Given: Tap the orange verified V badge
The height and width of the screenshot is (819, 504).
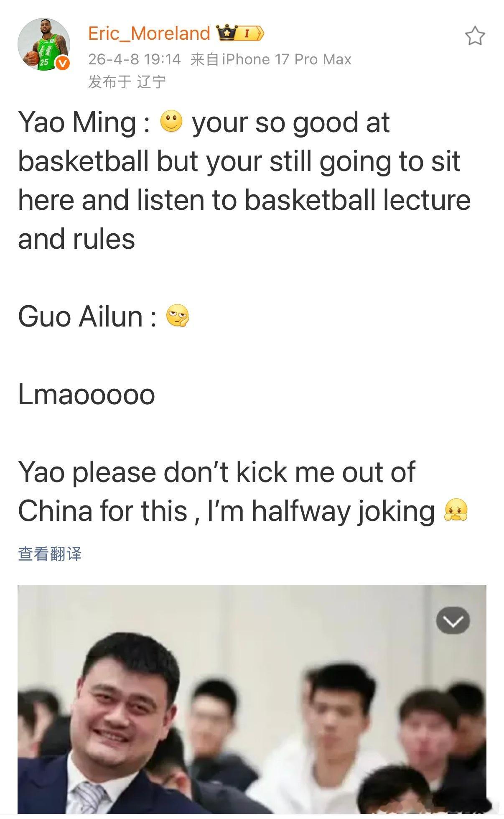Looking at the screenshot, I should [x=63, y=63].
